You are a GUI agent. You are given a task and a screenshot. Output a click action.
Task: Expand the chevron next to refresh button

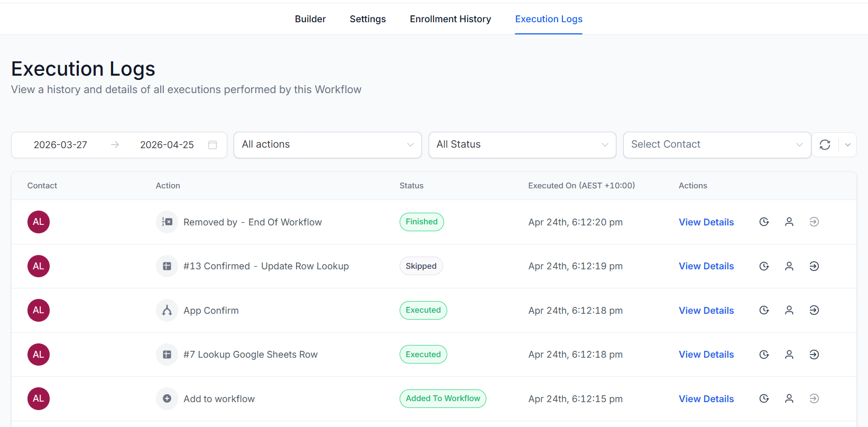coord(848,145)
